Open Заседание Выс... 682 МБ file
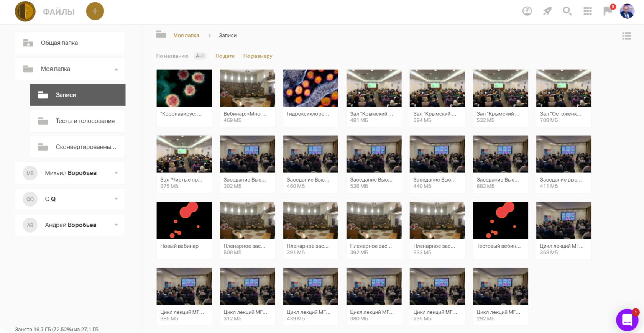 [x=500, y=164]
